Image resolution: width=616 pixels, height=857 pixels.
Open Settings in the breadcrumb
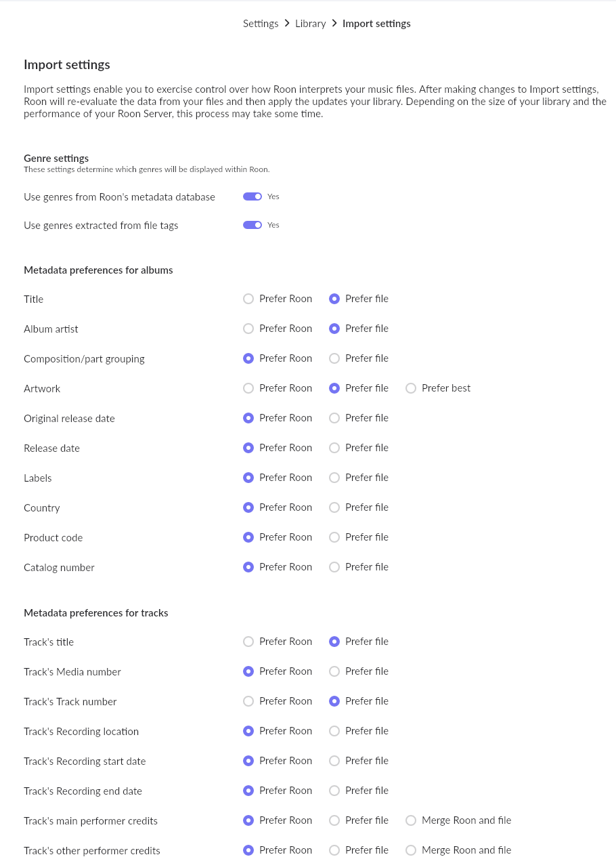tap(261, 24)
